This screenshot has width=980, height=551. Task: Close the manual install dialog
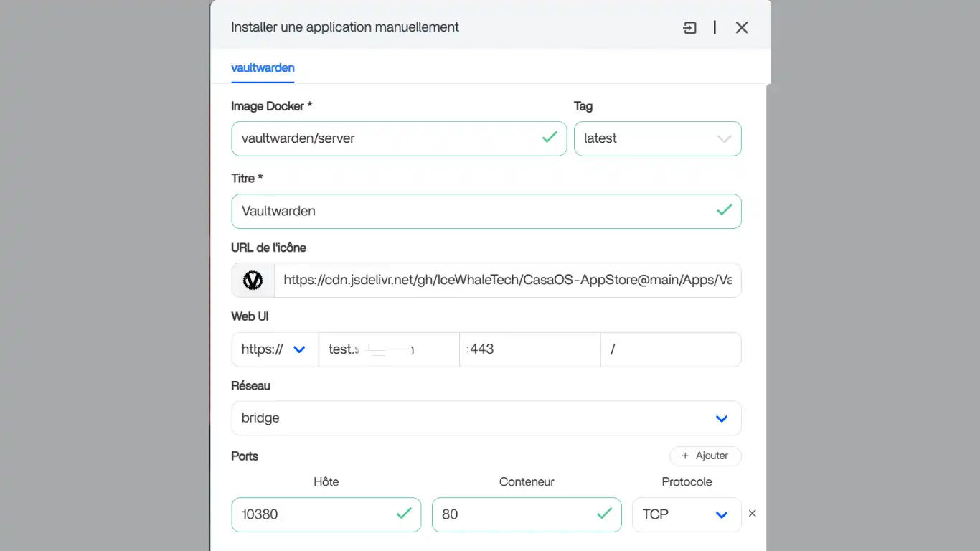tap(742, 28)
